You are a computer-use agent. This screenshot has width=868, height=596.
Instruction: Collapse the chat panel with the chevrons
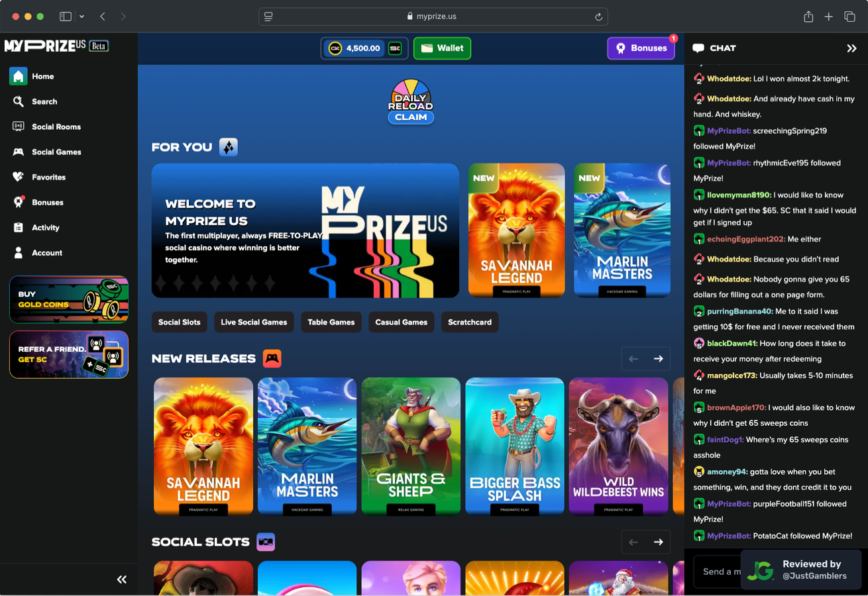(851, 48)
